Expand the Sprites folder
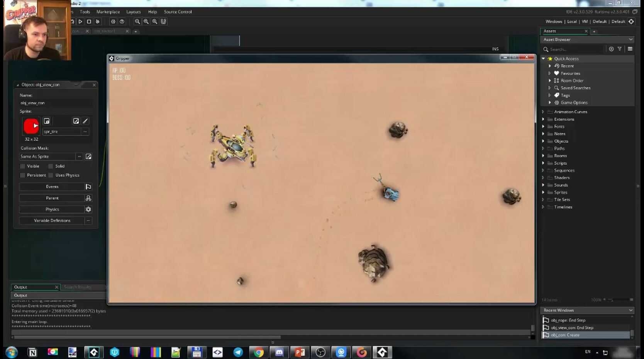The width and height of the screenshot is (644, 359). click(x=543, y=192)
